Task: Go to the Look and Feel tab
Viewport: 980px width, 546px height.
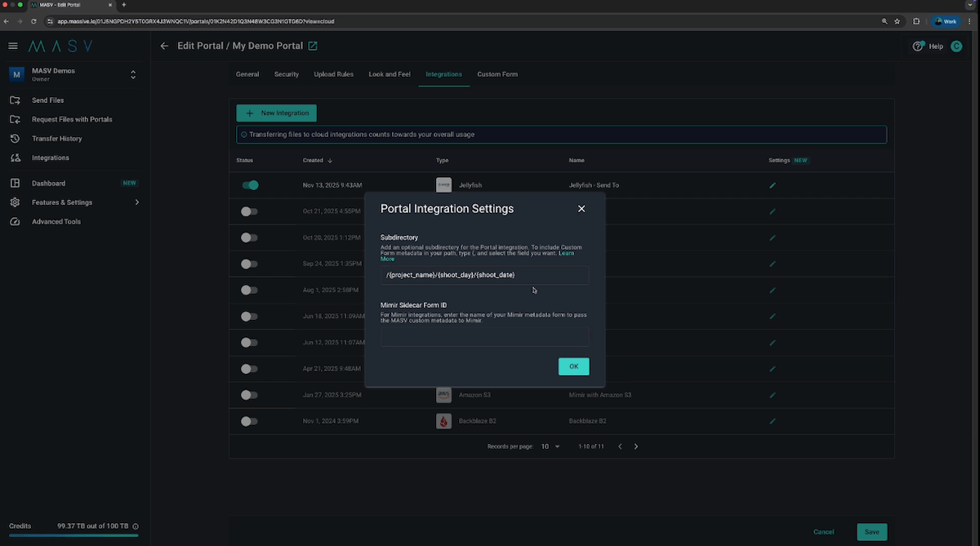Action: pyautogui.click(x=390, y=73)
